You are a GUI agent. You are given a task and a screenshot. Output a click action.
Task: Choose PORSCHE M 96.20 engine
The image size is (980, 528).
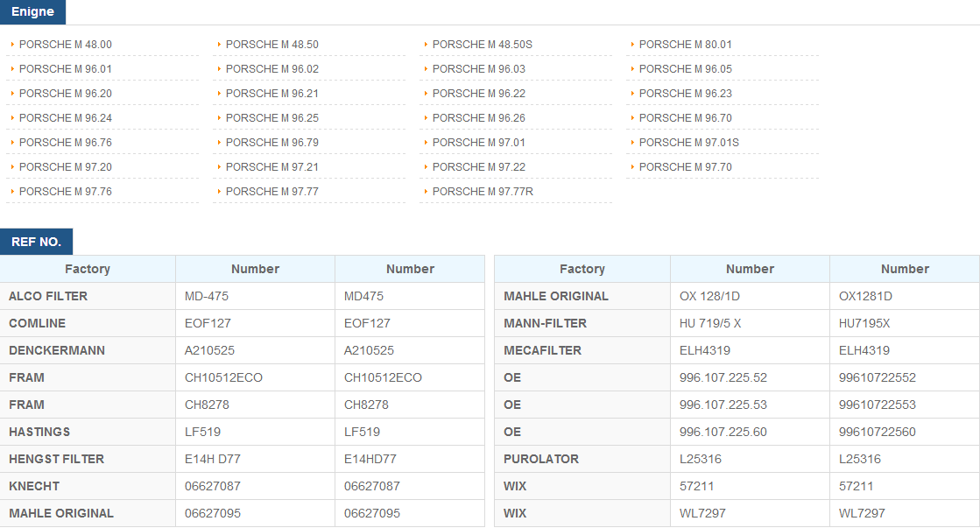[x=66, y=93]
